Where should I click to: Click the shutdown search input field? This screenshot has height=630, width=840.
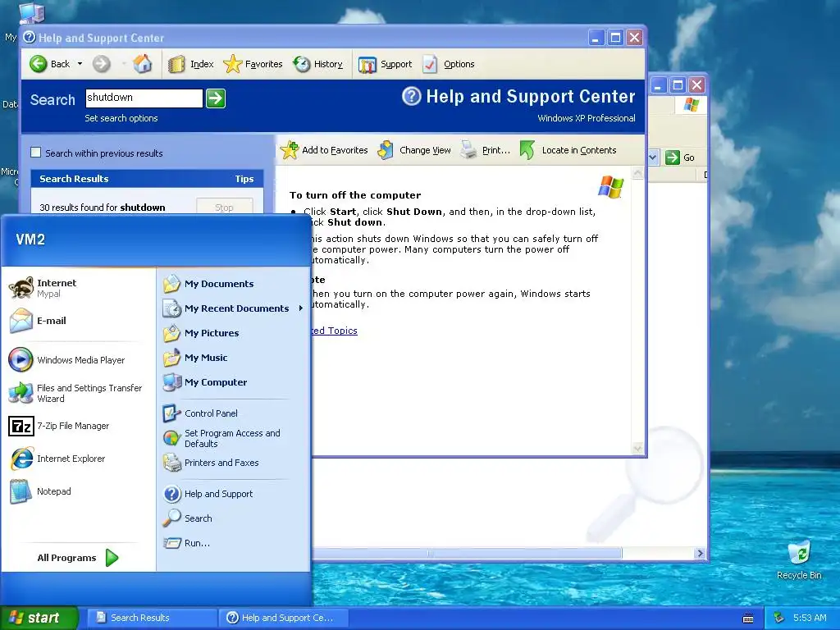tap(144, 98)
